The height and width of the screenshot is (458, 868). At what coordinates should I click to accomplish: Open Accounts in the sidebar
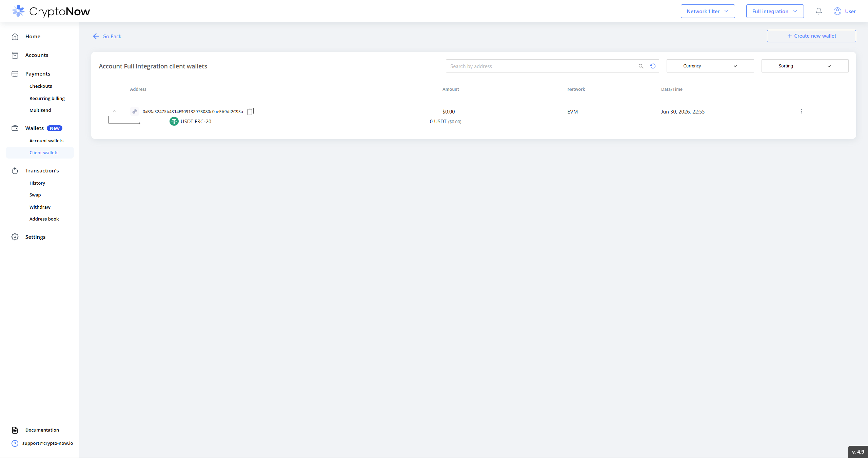37,55
